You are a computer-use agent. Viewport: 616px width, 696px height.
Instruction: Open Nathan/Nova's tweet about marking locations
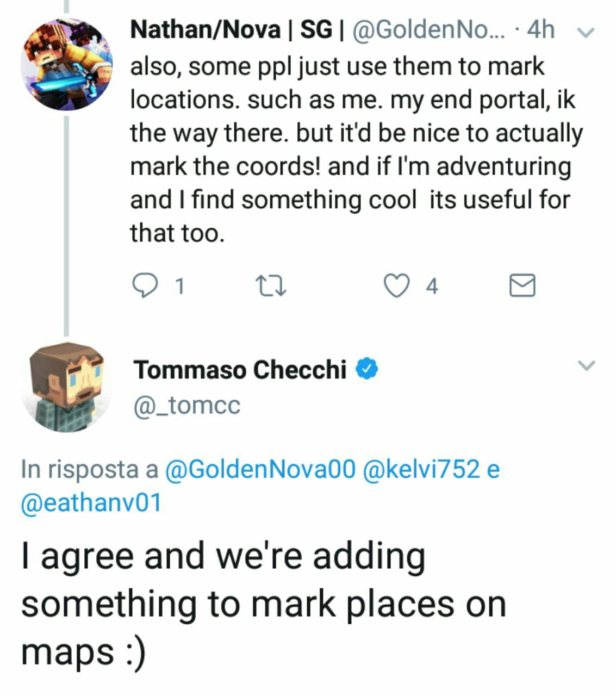click(353, 150)
